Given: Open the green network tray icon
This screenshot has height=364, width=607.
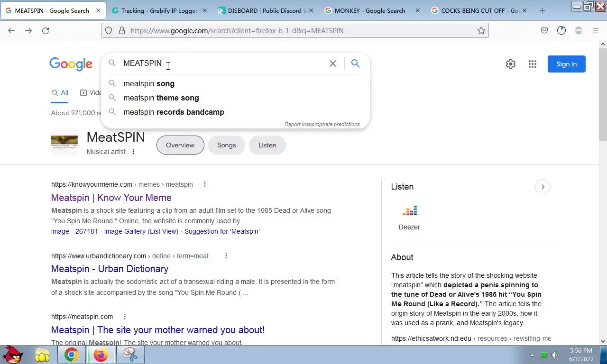Looking at the screenshot, I should point(544,355).
